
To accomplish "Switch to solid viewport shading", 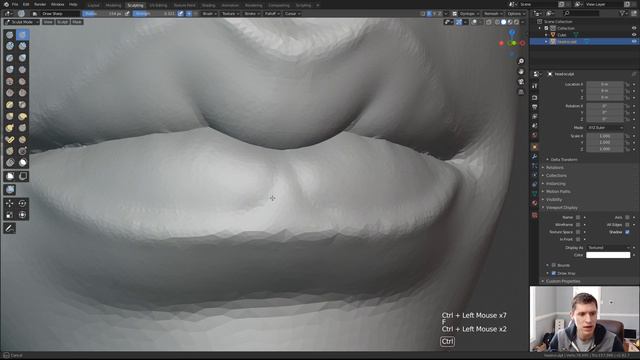I will click(x=503, y=22).
